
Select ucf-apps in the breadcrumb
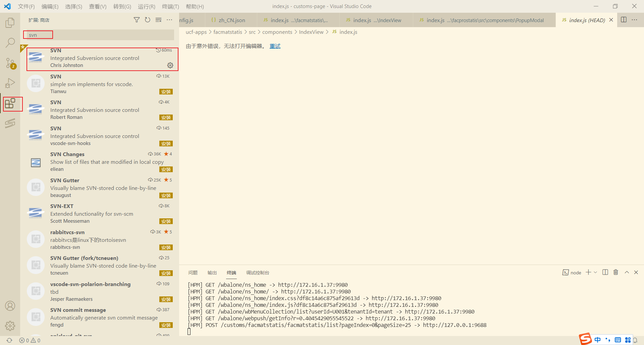(x=196, y=32)
